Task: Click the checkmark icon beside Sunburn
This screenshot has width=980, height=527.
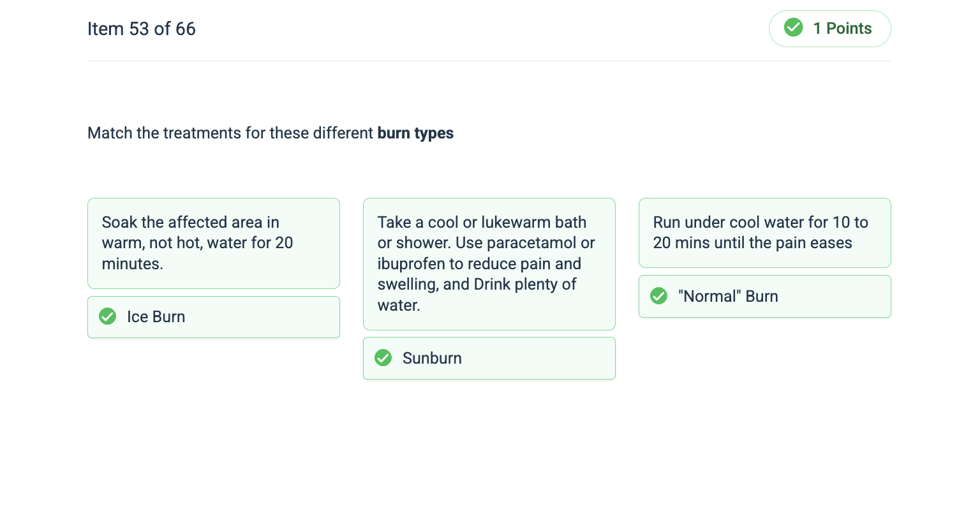Action: point(383,358)
